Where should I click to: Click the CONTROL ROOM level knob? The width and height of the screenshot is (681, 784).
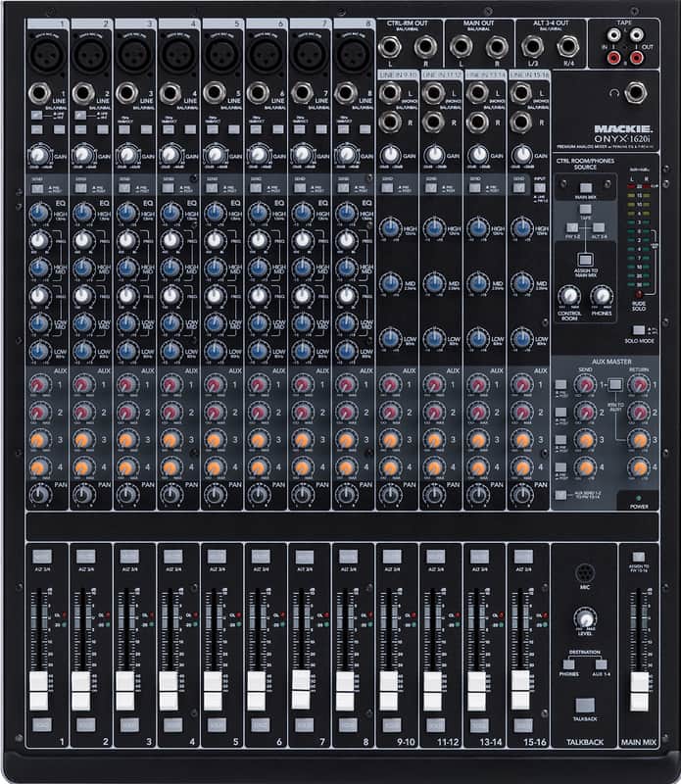(x=569, y=297)
